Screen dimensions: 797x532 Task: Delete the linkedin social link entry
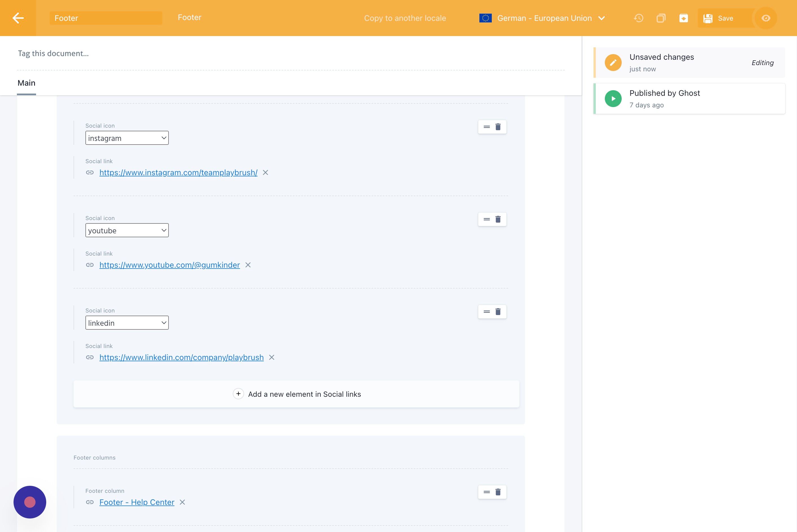(498, 312)
